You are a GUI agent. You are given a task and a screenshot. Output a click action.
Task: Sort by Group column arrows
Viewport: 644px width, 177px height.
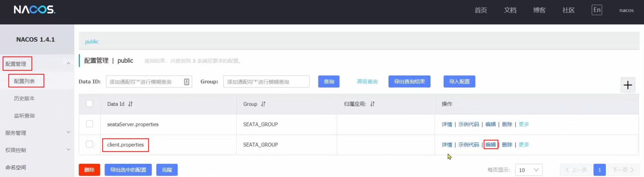point(263,104)
